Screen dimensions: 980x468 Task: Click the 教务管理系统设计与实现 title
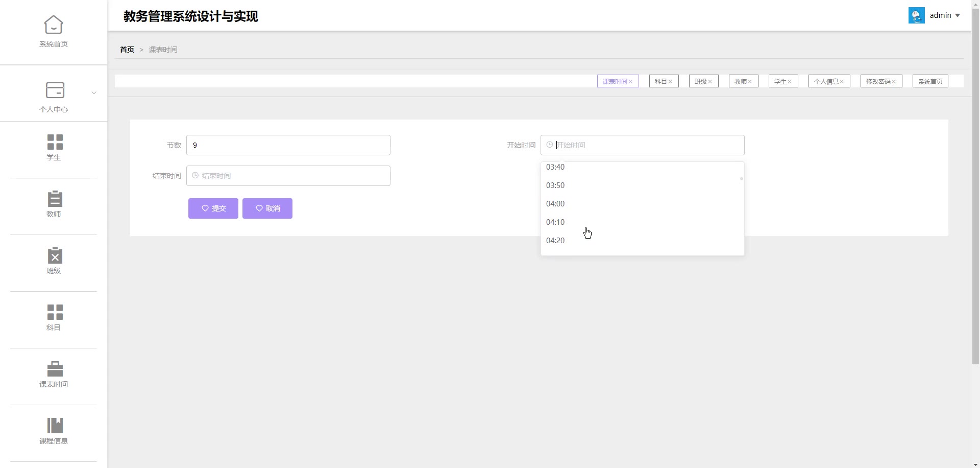point(190,16)
